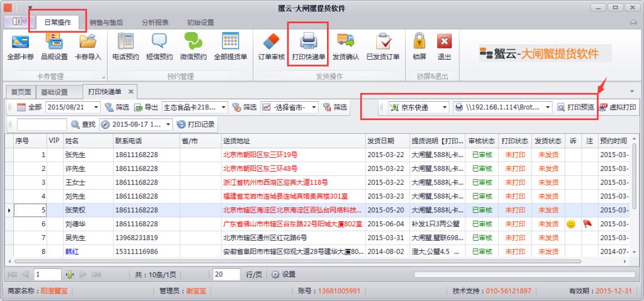Open 首页面 document tab

[x=21, y=92]
